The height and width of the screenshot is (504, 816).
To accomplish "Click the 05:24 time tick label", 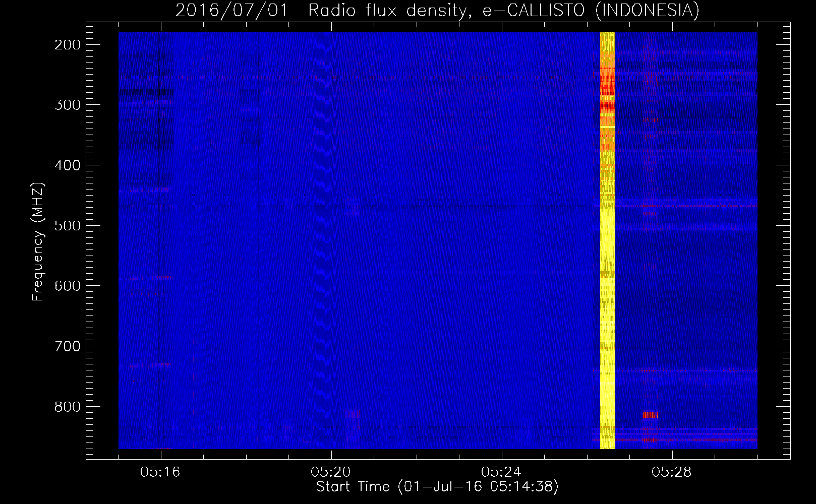I will [502, 472].
